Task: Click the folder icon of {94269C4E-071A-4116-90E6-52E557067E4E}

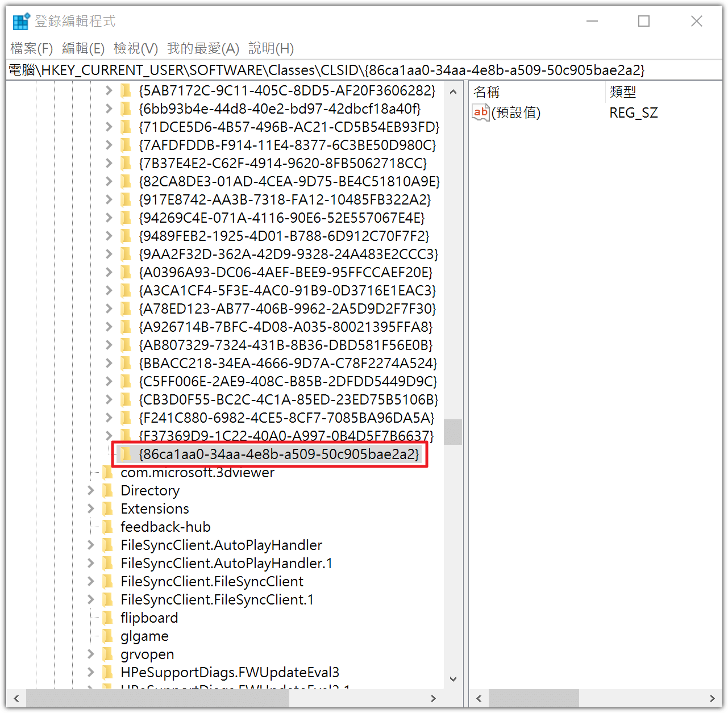Action: [126, 218]
